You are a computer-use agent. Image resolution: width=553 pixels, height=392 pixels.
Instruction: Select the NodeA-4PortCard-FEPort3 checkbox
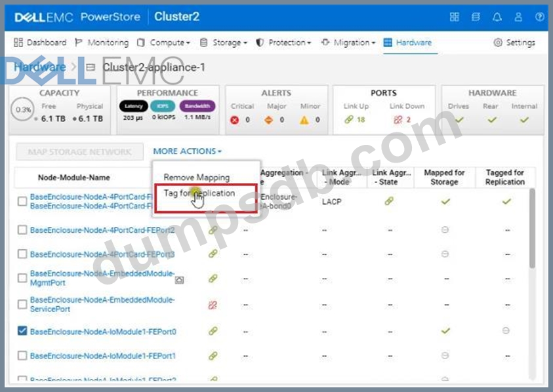click(22, 254)
